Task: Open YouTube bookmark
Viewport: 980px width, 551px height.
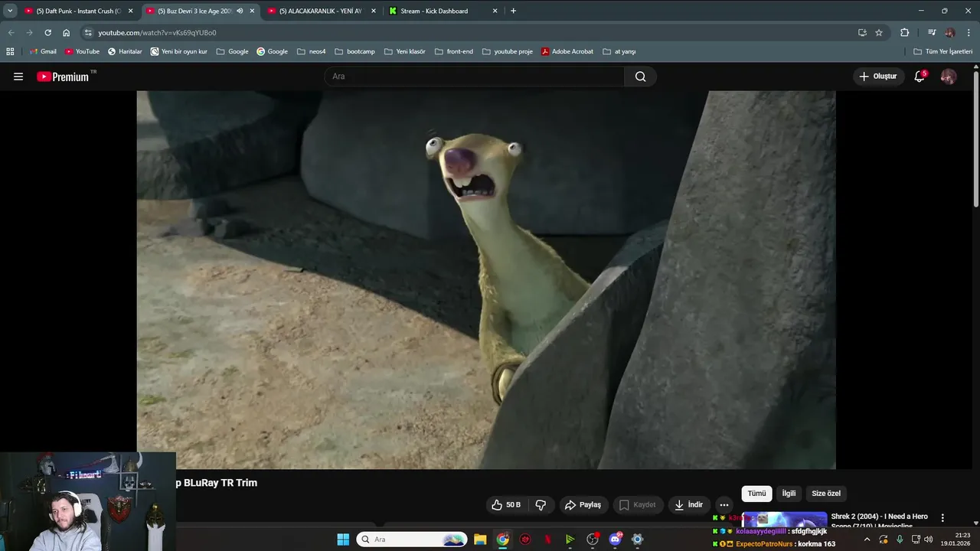Action: pyautogui.click(x=82, y=51)
